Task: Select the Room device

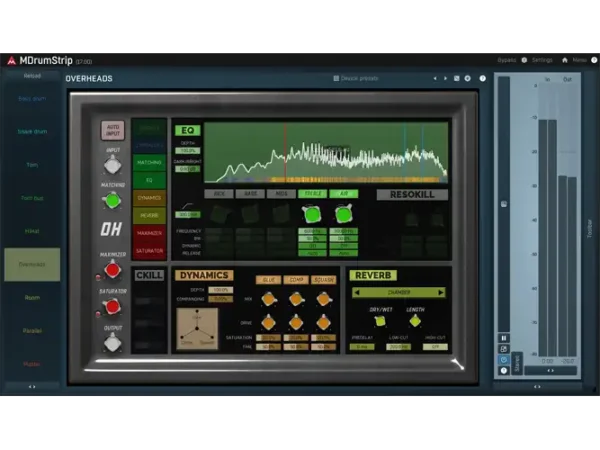Action: click(32, 297)
